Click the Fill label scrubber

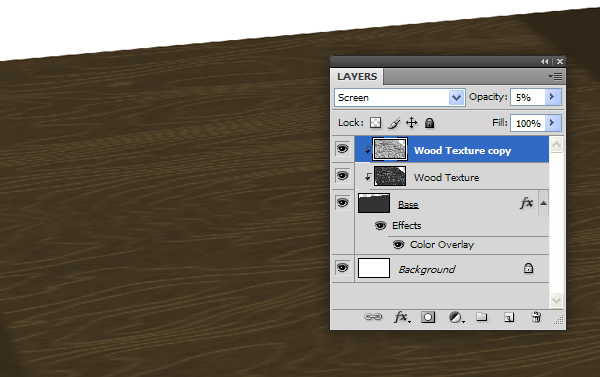coord(500,122)
